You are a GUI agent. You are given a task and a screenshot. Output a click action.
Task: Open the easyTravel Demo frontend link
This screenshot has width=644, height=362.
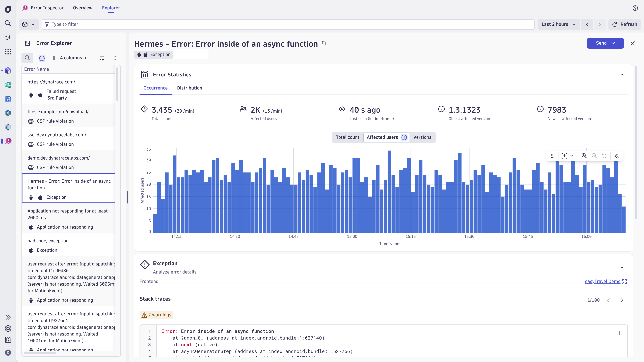603,281
